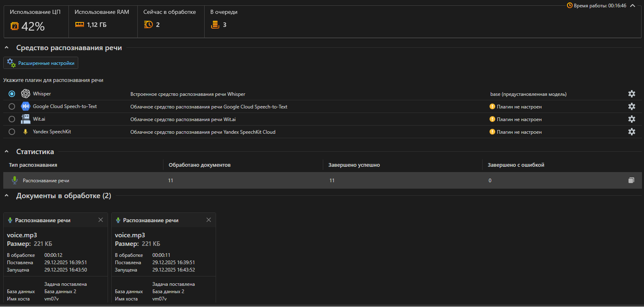Open settings gear for Whisper plugin
The height and width of the screenshot is (307, 644).
click(x=631, y=94)
